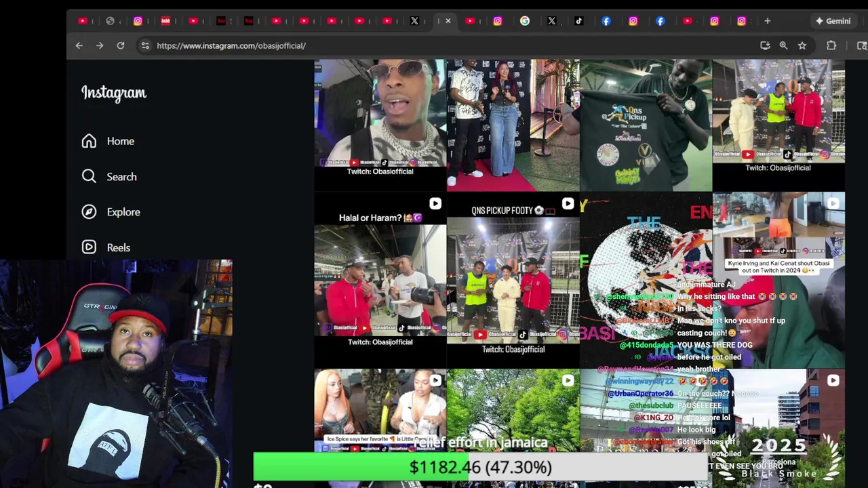Click the streamer webcam overlay
Image resolution: width=868 pixels, height=488 pixels.
point(116,373)
